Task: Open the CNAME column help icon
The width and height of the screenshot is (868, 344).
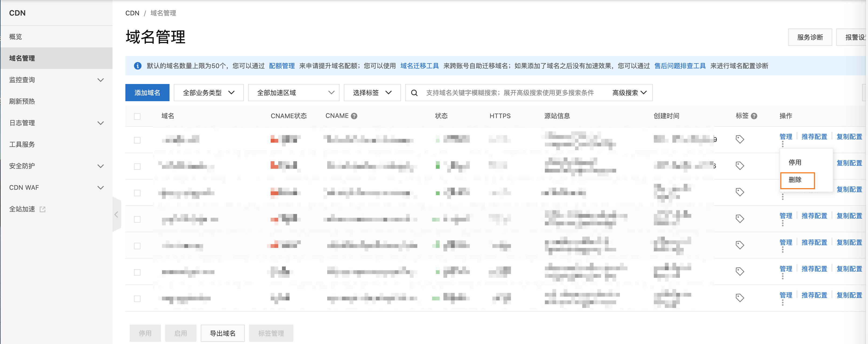Action: (x=354, y=116)
